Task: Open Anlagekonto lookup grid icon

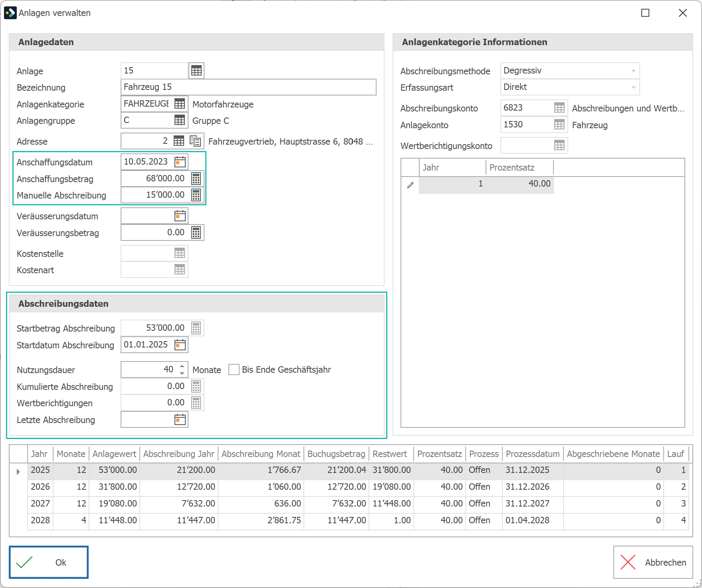Action: [559, 125]
